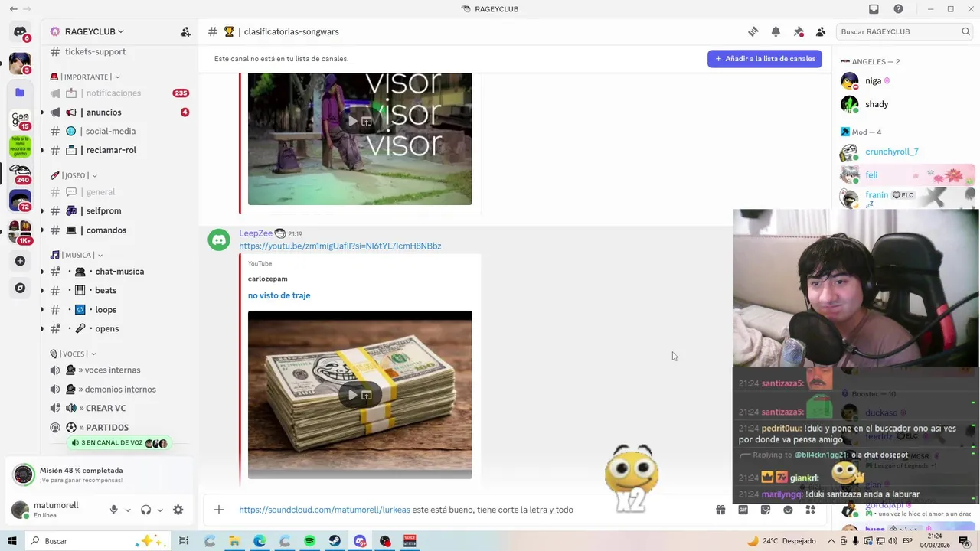The image size is (980, 551).
Task: Open headphone output options arrow
Action: click(x=160, y=510)
